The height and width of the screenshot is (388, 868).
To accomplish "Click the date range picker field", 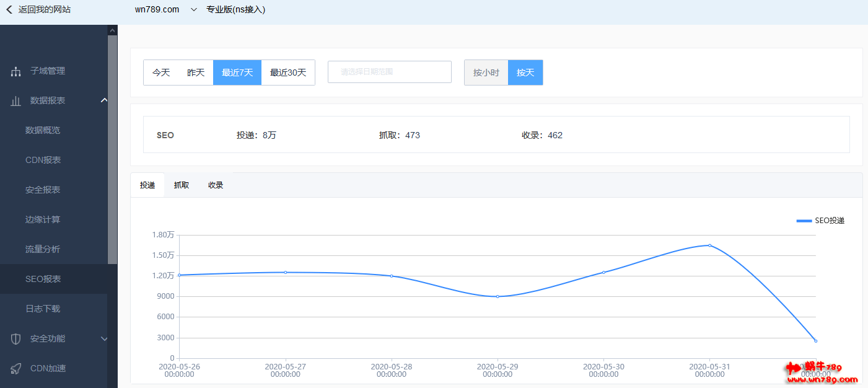I will point(389,72).
